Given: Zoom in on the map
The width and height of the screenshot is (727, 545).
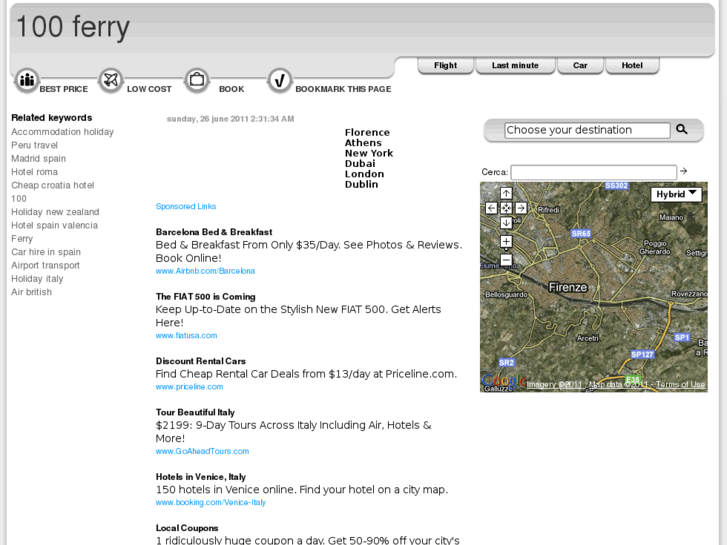Looking at the screenshot, I should 506,242.
